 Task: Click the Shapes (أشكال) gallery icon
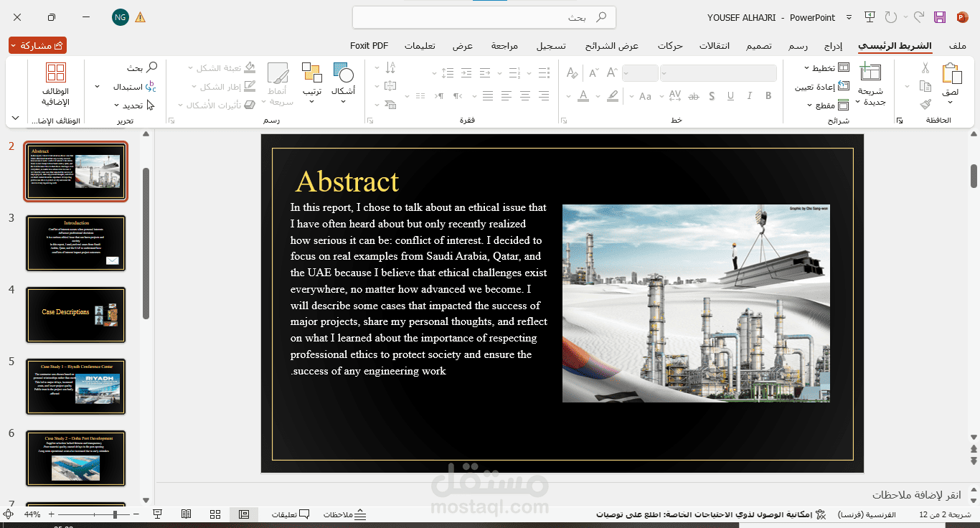(x=343, y=73)
